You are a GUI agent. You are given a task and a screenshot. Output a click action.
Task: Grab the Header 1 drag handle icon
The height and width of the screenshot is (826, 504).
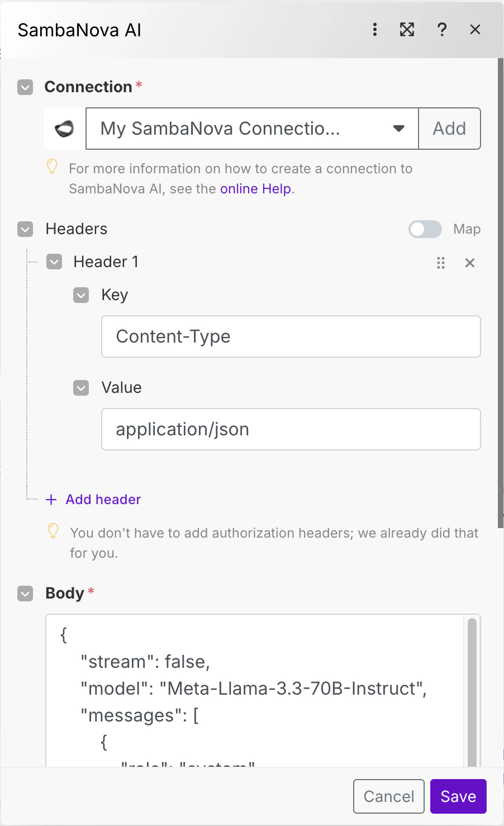click(441, 263)
